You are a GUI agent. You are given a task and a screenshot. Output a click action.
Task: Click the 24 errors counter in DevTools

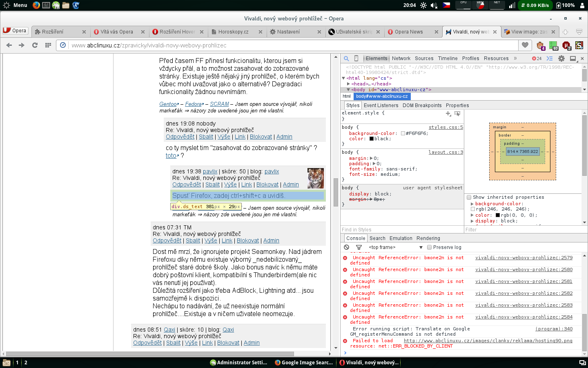coord(537,58)
